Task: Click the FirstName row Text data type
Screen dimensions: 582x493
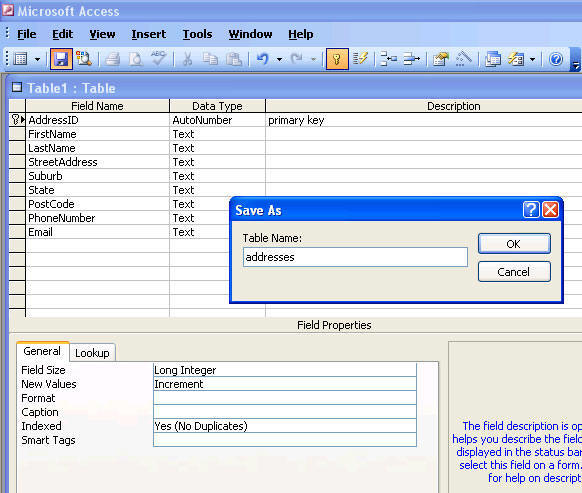Action: click(218, 134)
